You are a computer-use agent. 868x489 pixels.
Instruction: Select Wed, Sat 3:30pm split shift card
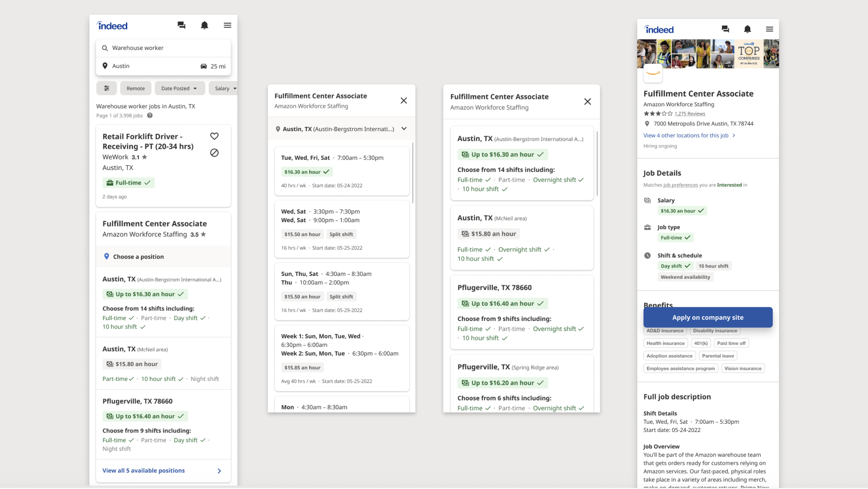pos(342,229)
